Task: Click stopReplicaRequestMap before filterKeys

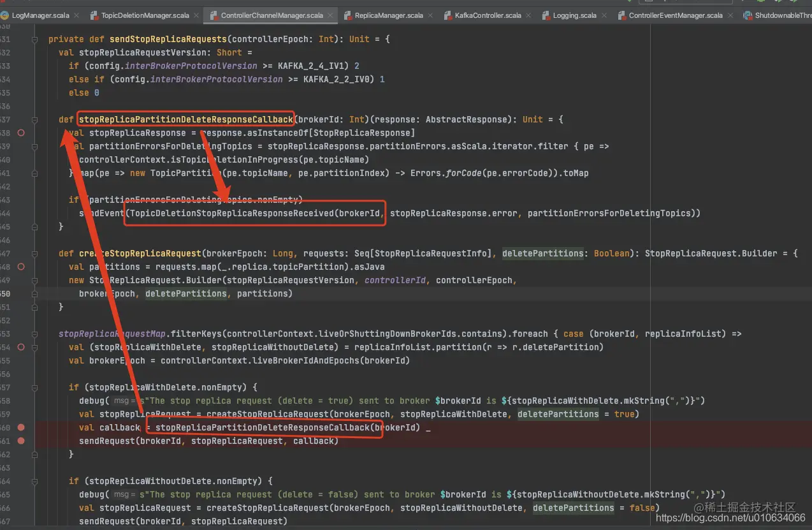Action: click(112, 334)
